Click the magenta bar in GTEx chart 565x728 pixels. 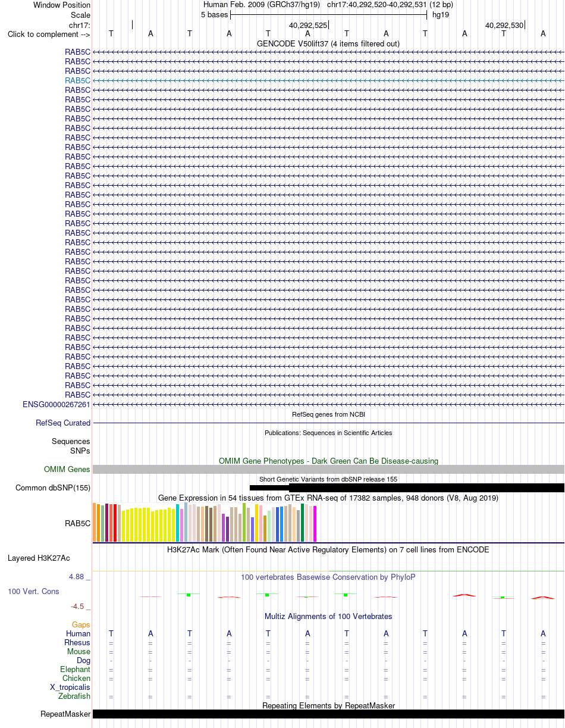tap(315, 524)
